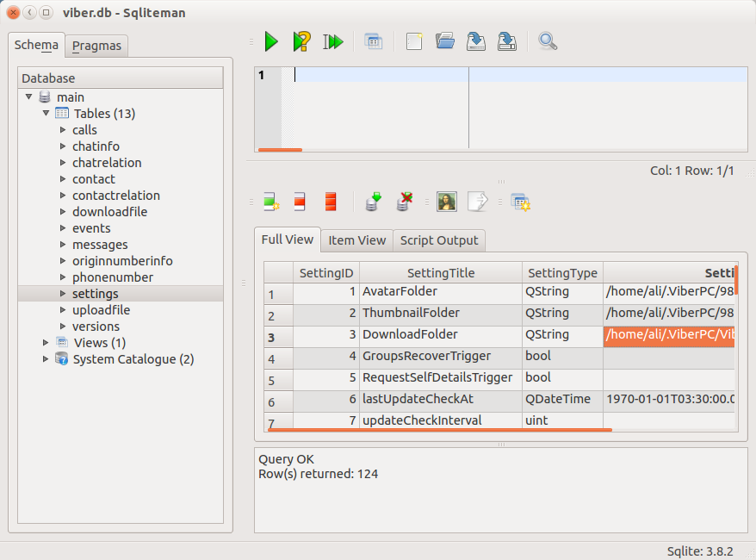The width and height of the screenshot is (756, 560).
Task: Collapse the Tables (13) node
Action: 46,114
